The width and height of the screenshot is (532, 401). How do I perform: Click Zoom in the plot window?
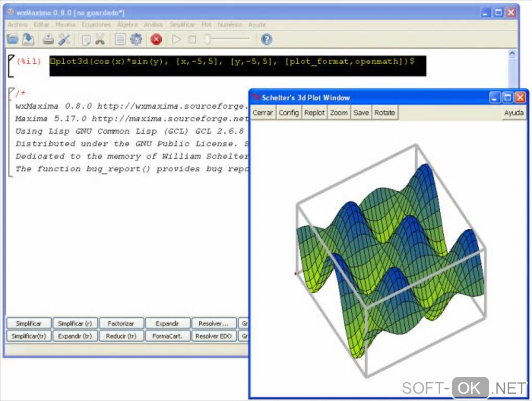point(339,113)
